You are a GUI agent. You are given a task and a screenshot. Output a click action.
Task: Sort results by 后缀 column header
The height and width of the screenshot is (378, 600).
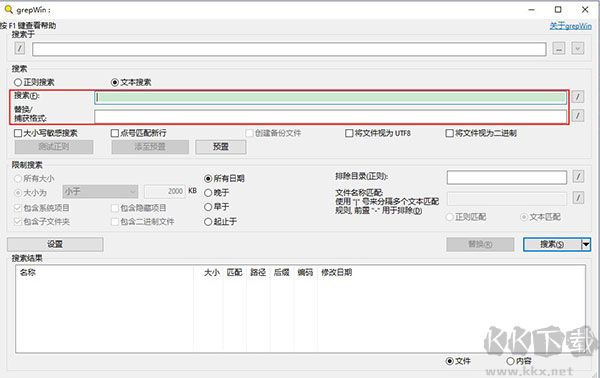point(282,272)
